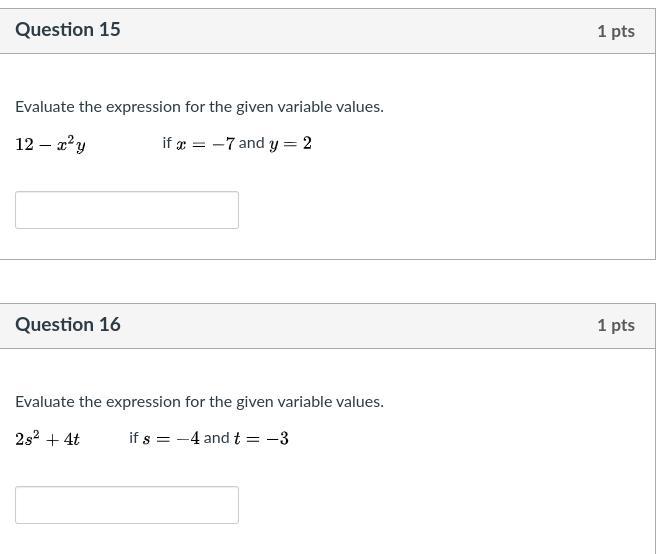Click the 12 constant in Question 15's expression

pyautogui.click(x=25, y=144)
